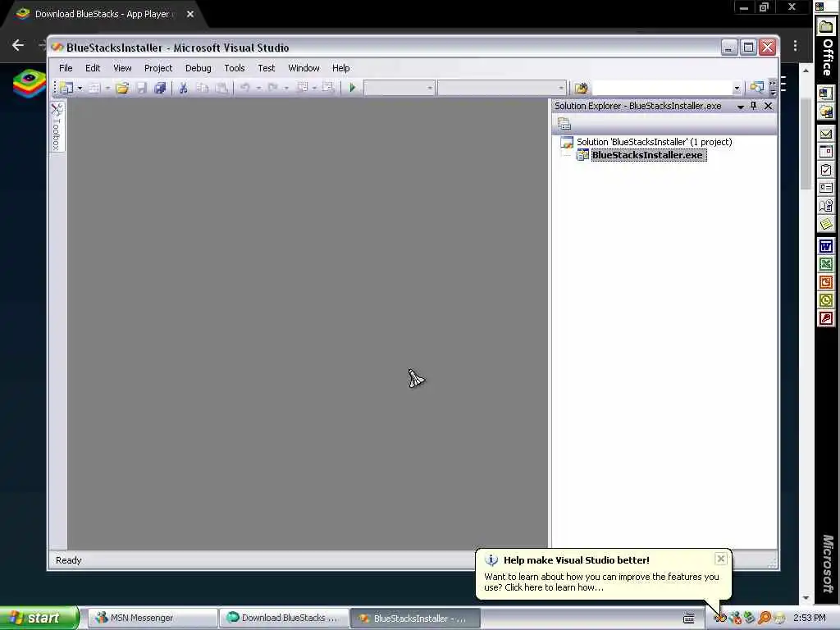Select BlueStacksInstaller.exe project in Solution Explorer

(647, 155)
